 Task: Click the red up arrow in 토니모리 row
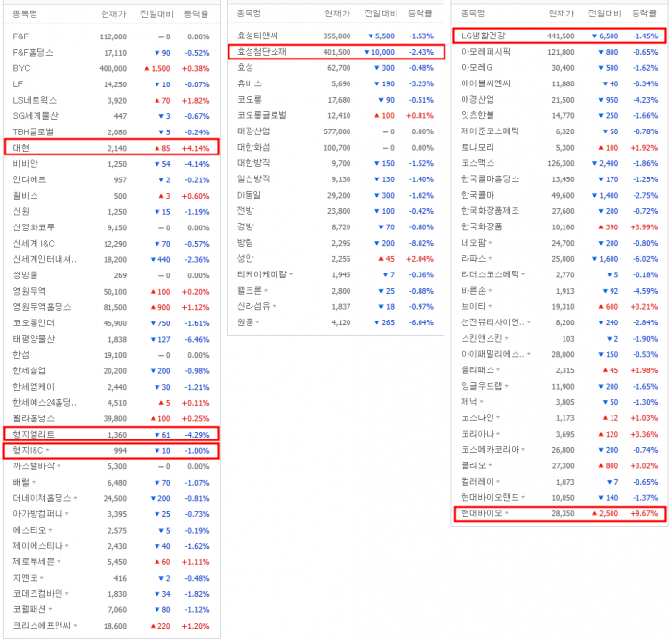[597, 148]
